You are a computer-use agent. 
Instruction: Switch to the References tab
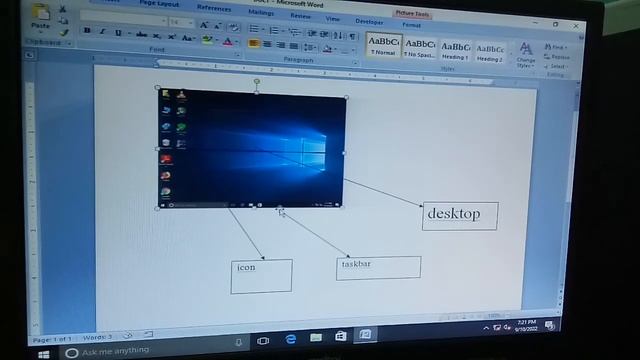214,8
